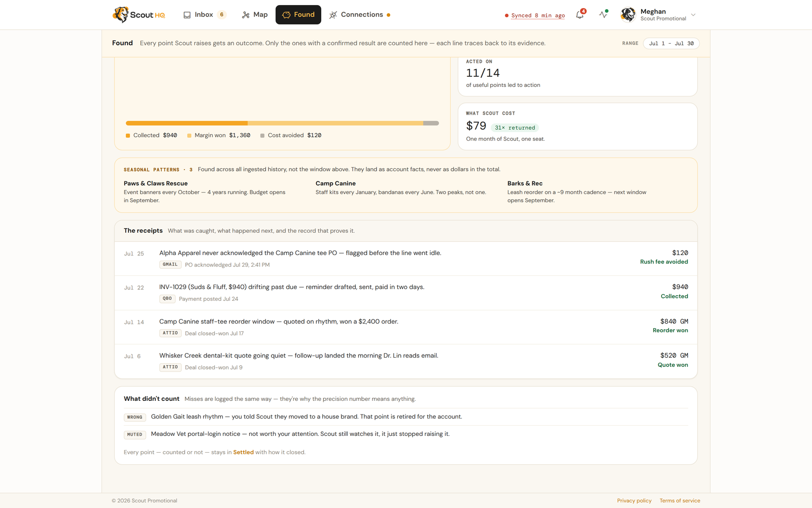Click the WRONG tag on Golden Gait
The height and width of the screenshot is (508, 812).
(x=134, y=417)
